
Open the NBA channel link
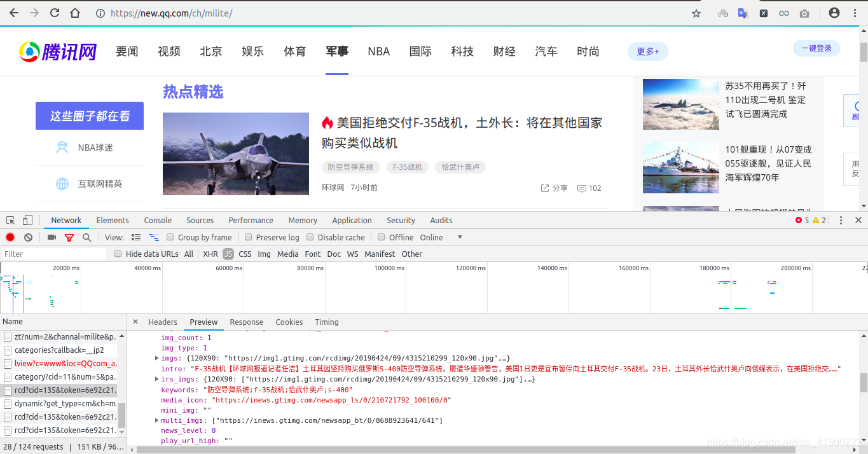click(378, 52)
